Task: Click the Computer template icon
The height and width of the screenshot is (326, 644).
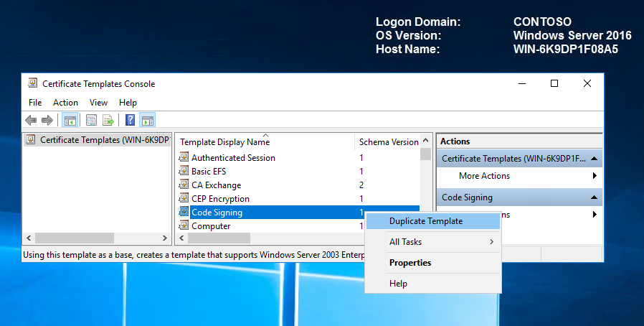Action: pyautogui.click(x=184, y=225)
